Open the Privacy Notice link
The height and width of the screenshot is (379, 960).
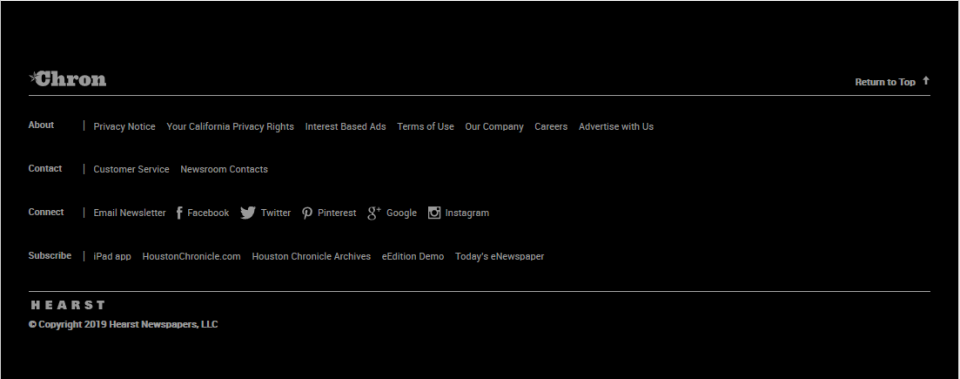[x=124, y=127]
